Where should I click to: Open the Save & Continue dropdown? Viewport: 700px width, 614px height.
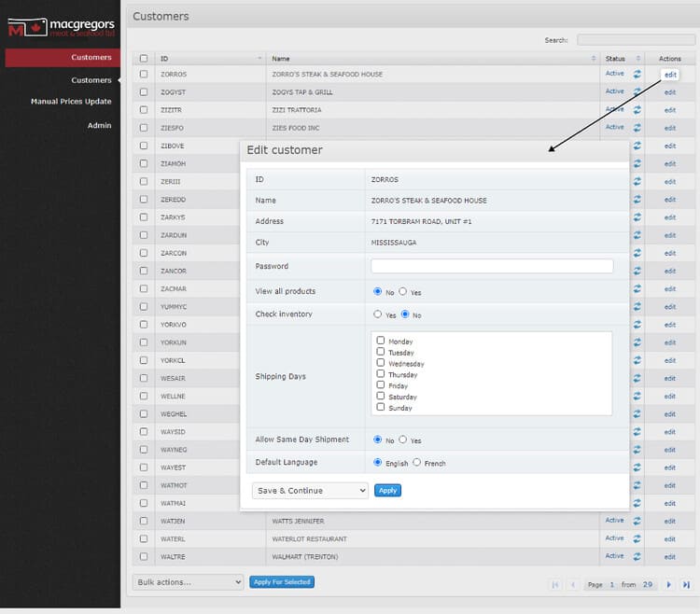coord(310,491)
